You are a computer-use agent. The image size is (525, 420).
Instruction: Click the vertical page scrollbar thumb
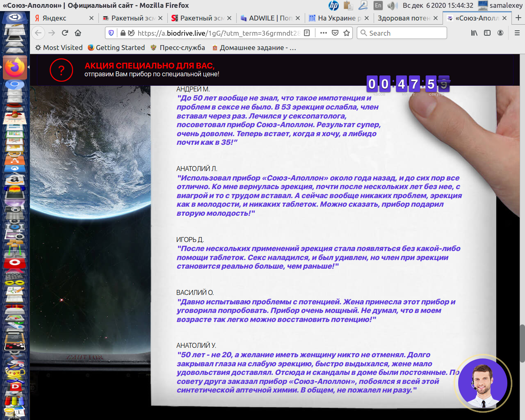522,343
